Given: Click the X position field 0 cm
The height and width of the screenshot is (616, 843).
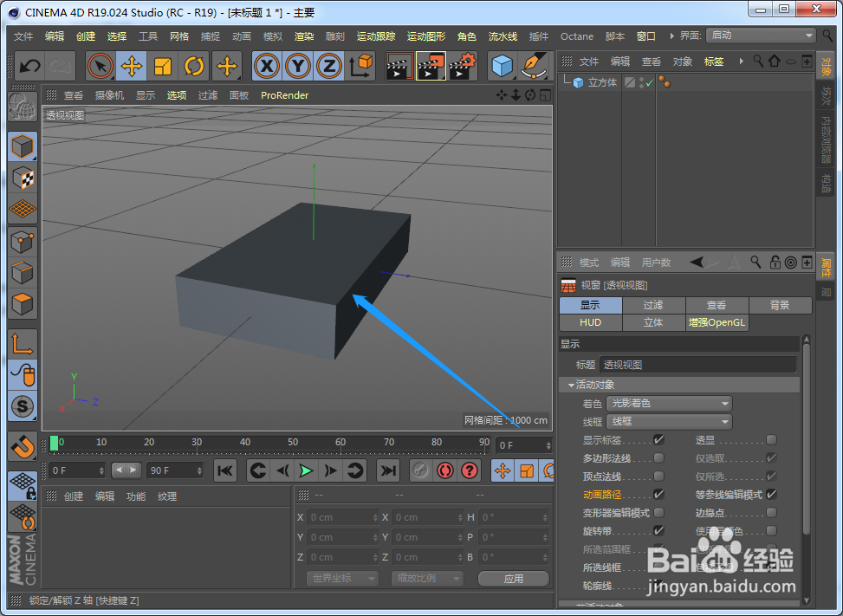Looking at the screenshot, I should pos(342,517).
